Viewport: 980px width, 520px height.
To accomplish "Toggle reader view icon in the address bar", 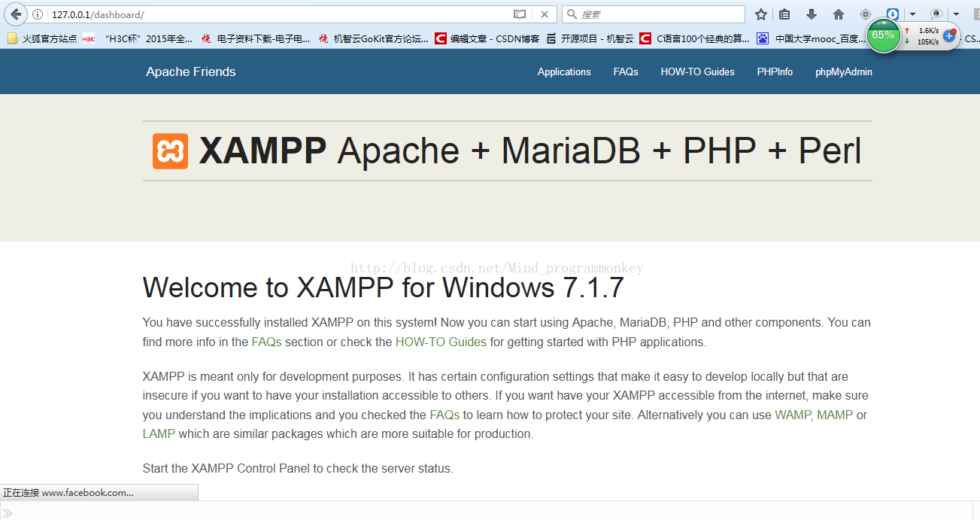I will pos(520,14).
